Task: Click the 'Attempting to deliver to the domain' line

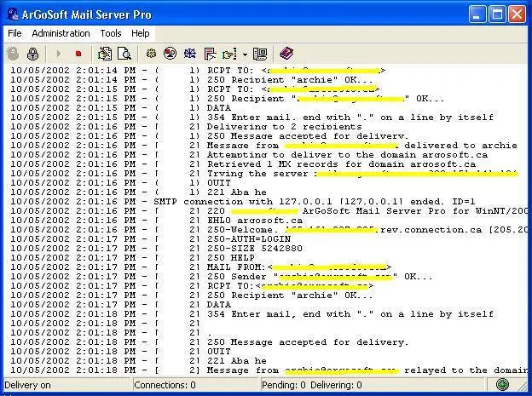Action: [x=249, y=155]
